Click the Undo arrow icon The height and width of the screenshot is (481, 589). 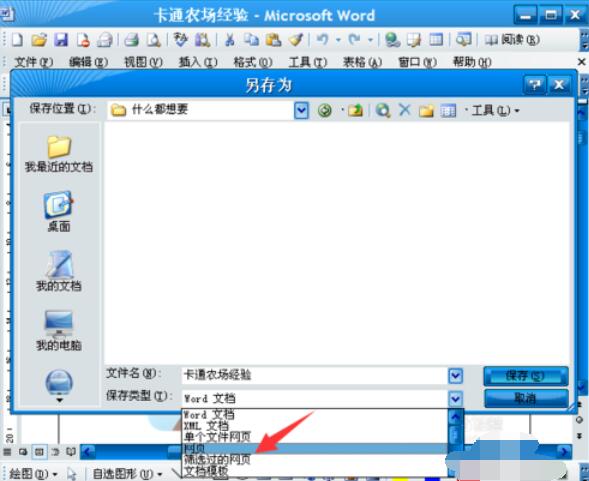[x=322, y=39]
